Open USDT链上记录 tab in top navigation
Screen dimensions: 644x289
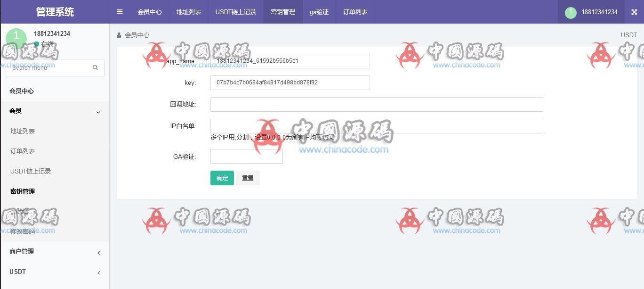coord(236,12)
